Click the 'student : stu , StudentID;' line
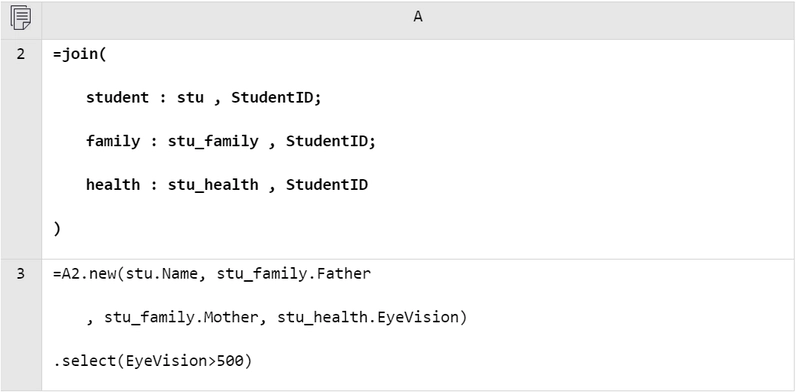Image resolution: width=800 pixels, height=392 pixels. pos(204,97)
